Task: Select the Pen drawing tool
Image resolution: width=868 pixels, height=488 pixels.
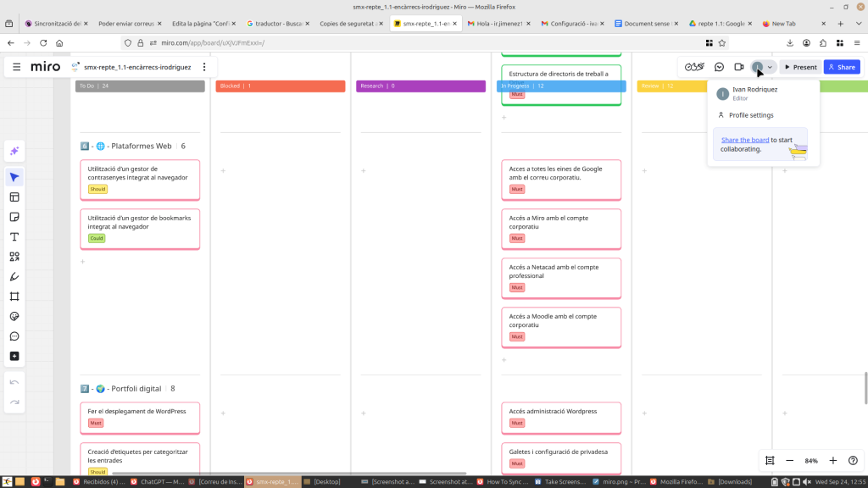Action: pyautogui.click(x=14, y=276)
